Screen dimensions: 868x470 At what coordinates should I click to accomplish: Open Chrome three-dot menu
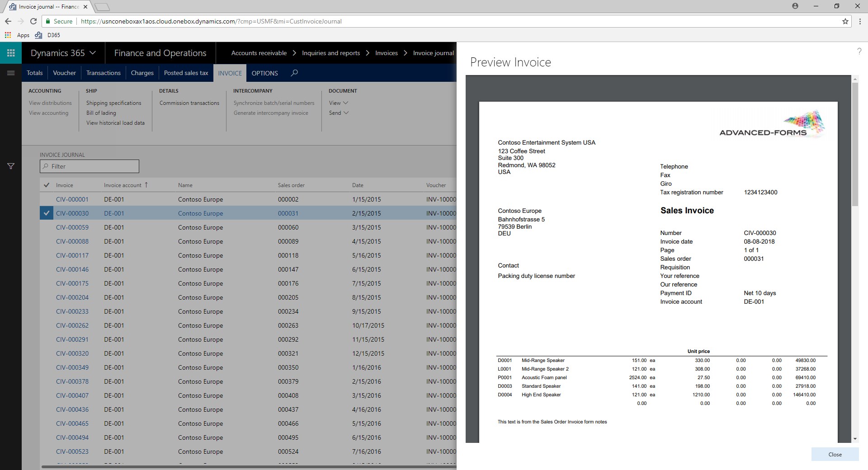click(x=859, y=21)
